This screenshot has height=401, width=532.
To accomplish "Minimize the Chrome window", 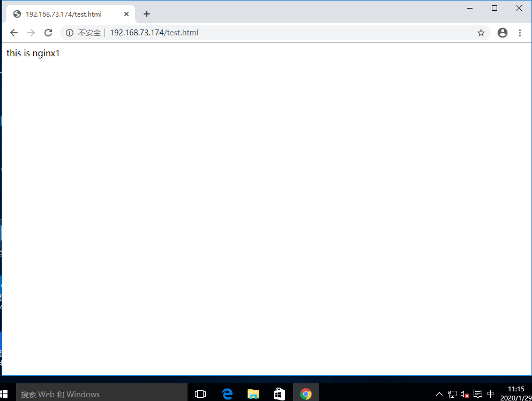I will tap(470, 8).
